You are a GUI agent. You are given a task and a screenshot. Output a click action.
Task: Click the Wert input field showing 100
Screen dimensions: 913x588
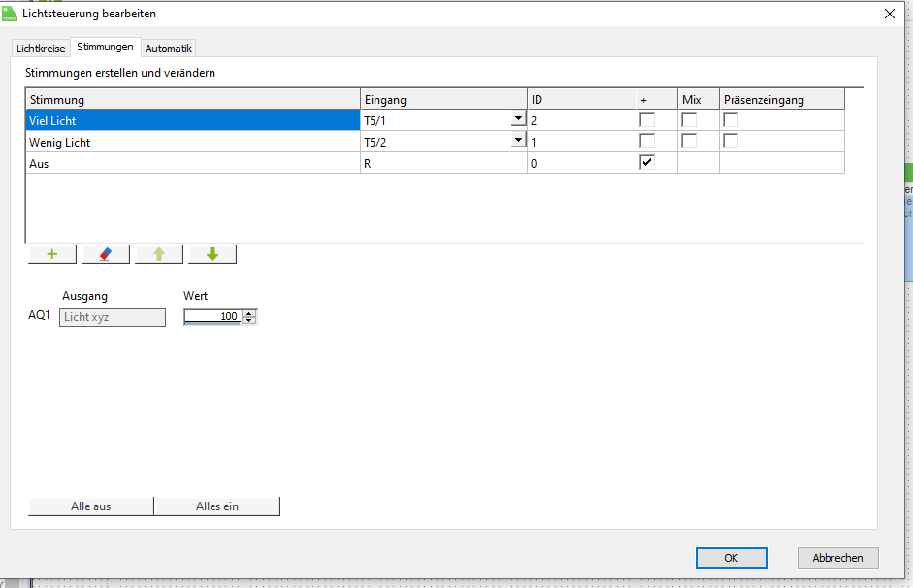click(212, 317)
